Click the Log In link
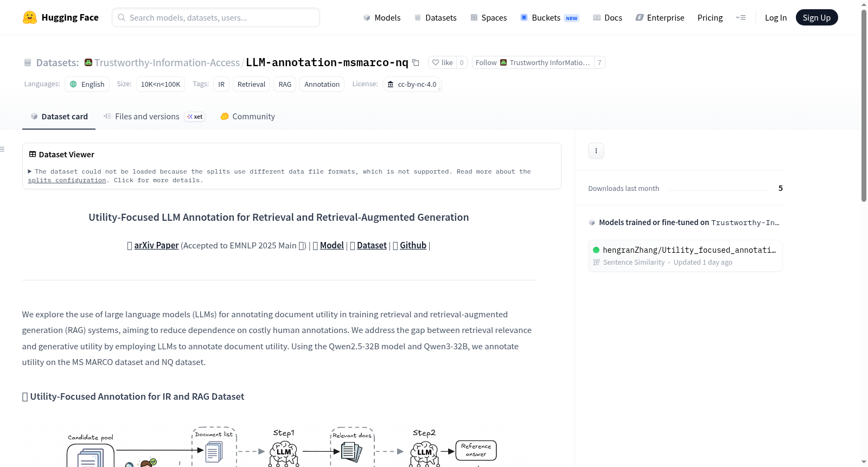 [x=776, y=17]
